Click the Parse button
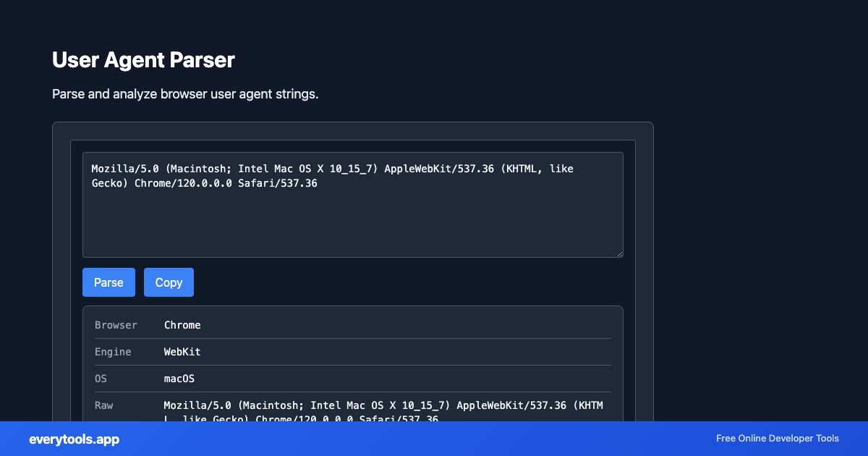 click(x=109, y=282)
